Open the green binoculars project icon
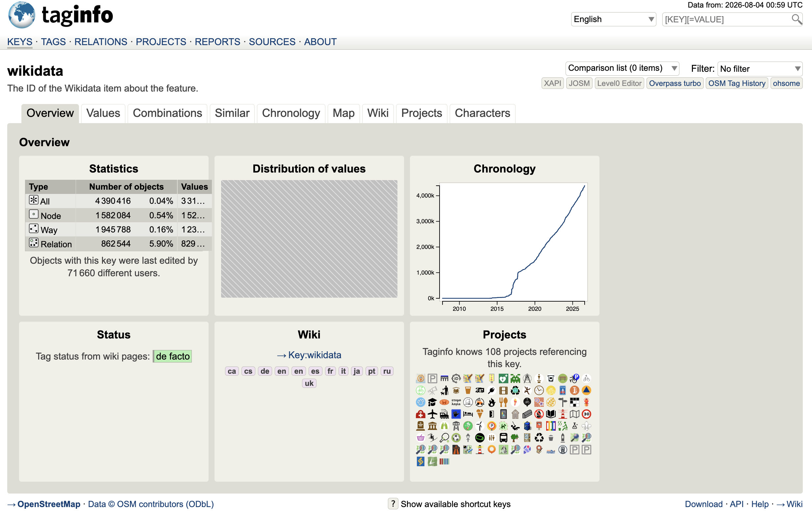 point(444,426)
